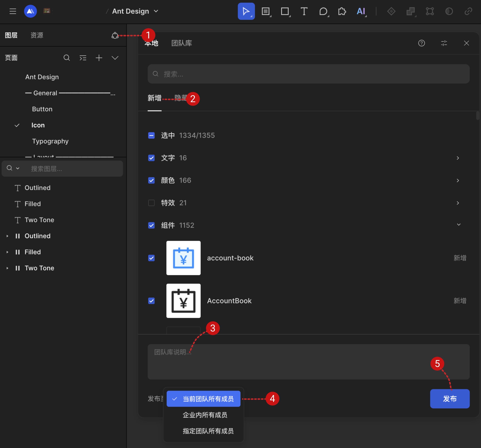Viewport: 481px width, 448px height.
Task: Open the Plugins puzzle icon
Action: click(342, 11)
